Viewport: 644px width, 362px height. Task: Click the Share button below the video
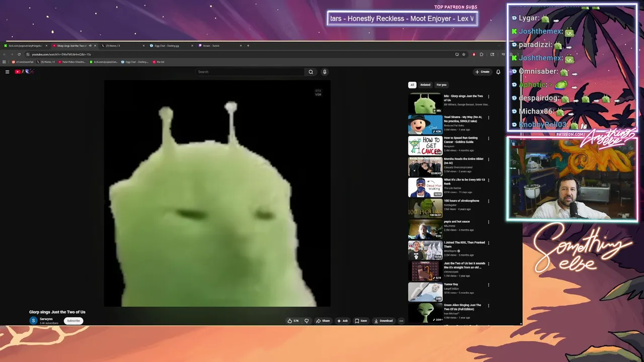point(323,321)
